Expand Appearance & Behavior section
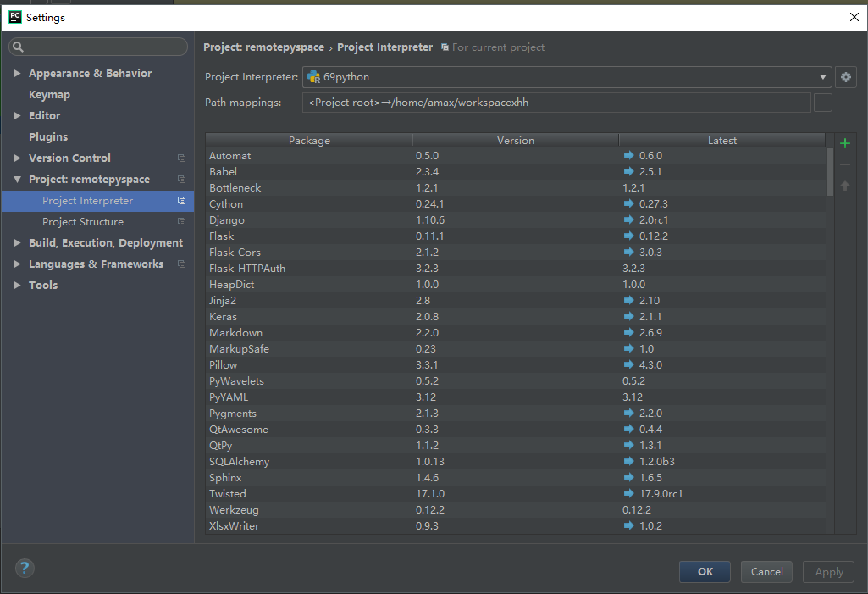The image size is (868, 594). click(17, 73)
